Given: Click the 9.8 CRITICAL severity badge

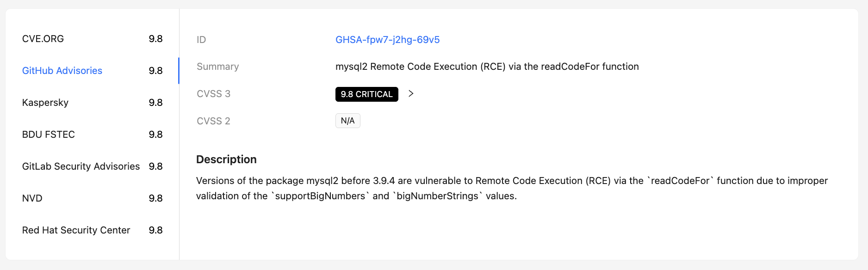Looking at the screenshot, I should [x=366, y=94].
